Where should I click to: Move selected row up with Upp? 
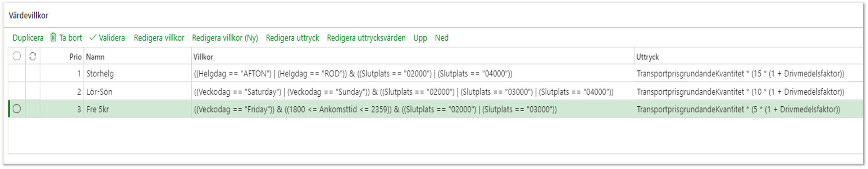click(x=420, y=38)
